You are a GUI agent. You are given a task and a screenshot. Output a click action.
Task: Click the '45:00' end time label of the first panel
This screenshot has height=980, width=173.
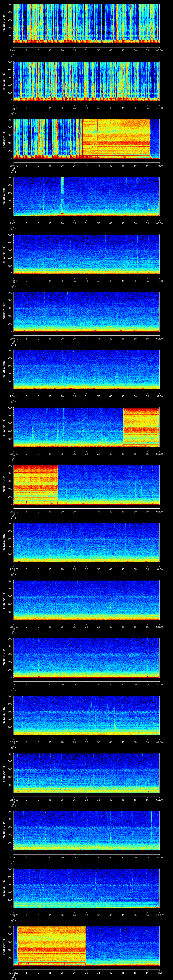(x=160, y=50)
